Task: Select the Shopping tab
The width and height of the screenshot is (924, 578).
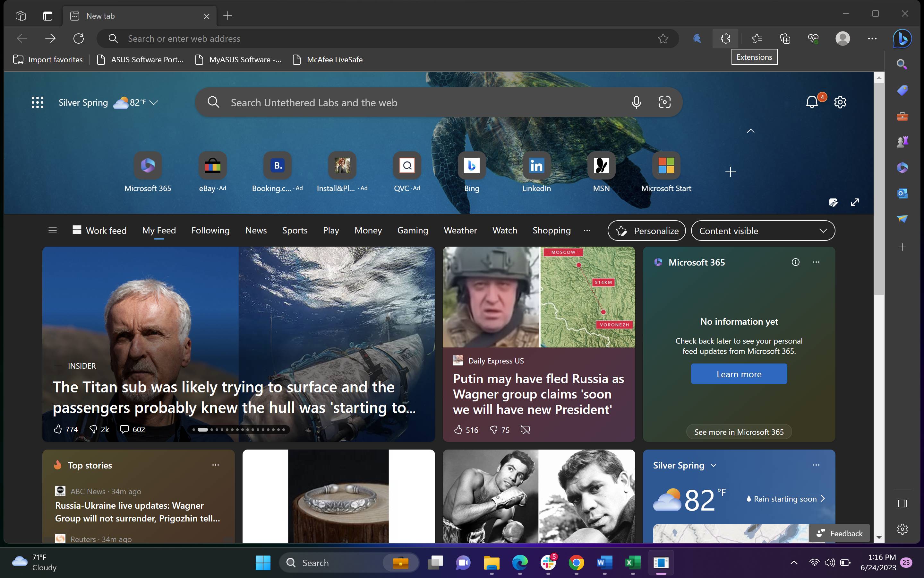Action: [551, 230]
